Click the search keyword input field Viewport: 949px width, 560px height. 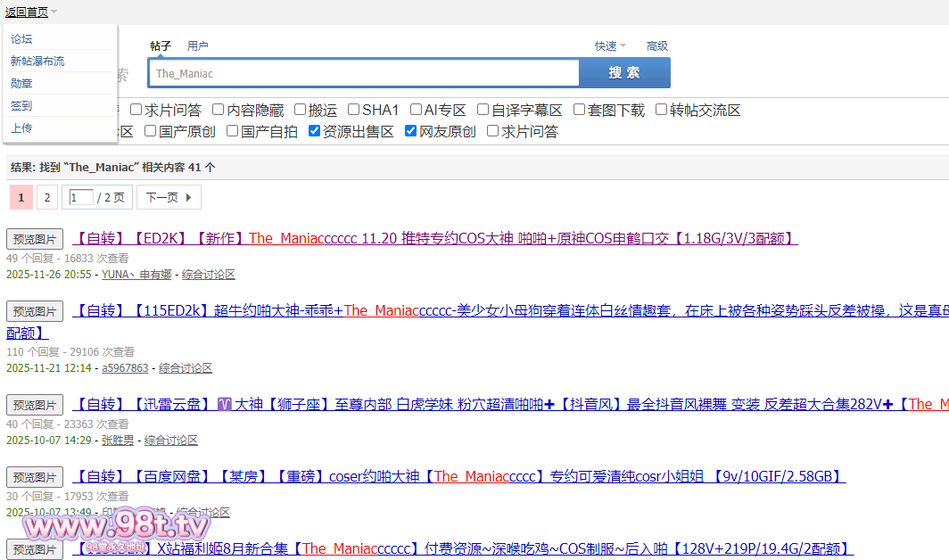click(364, 73)
